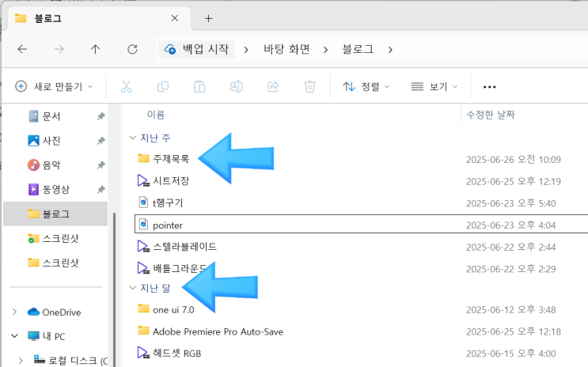Open 사진 in the sidebar

[x=51, y=141]
